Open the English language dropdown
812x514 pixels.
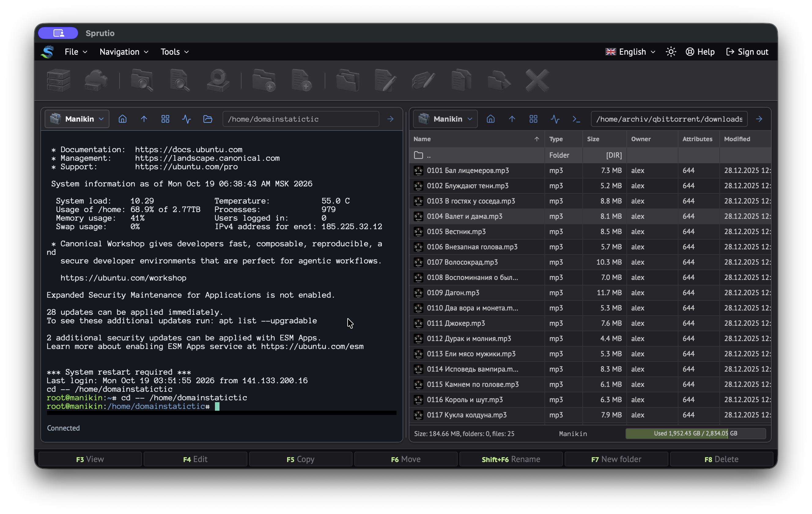click(631, 52)
